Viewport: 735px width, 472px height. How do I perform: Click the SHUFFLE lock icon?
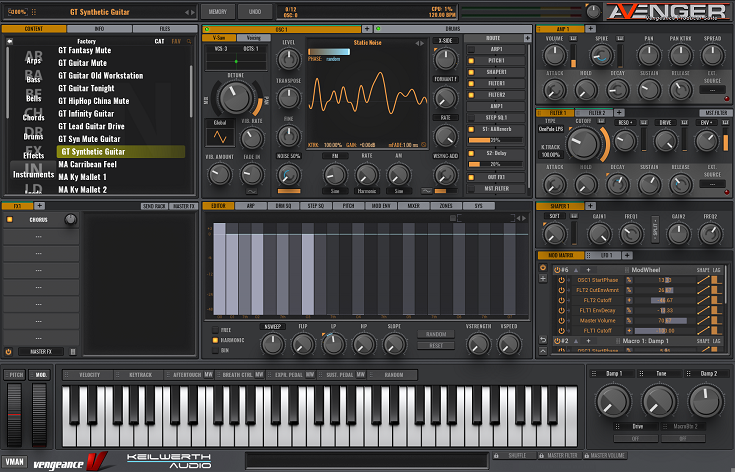click(x=496, y=456)
